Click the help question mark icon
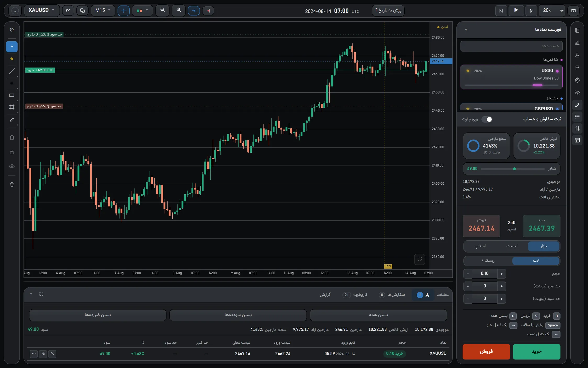Screen dimensions: 588x368 pyautogui.click(x=15, y=11)
